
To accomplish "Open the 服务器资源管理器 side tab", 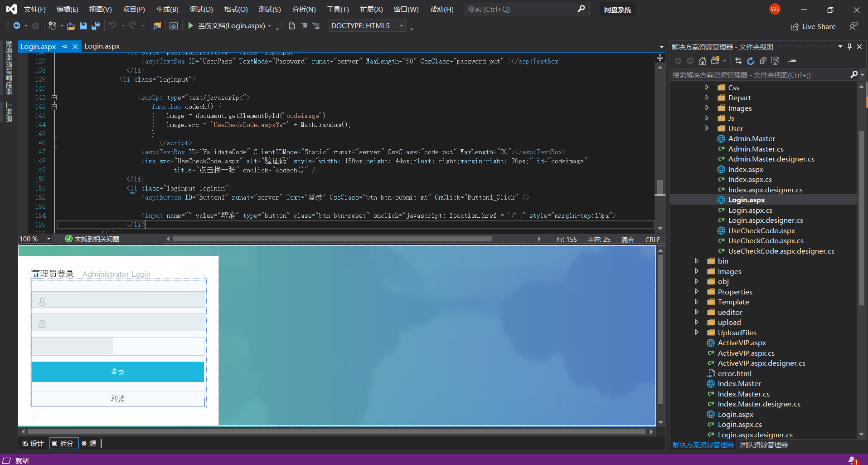I will [9, 67].
